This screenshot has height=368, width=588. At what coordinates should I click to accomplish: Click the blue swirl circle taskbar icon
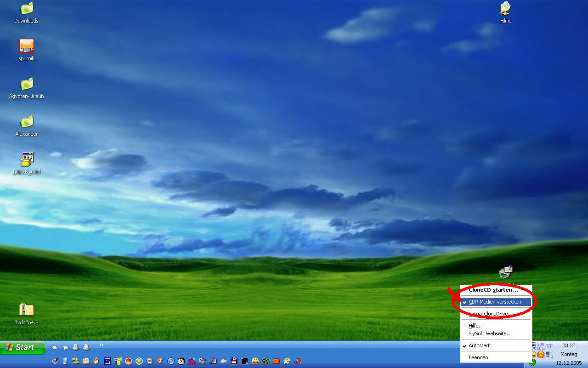click(171, 361)
